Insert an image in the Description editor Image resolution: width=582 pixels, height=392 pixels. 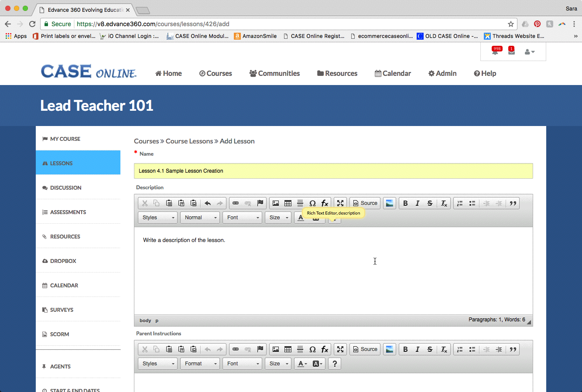tap(276, 203)
